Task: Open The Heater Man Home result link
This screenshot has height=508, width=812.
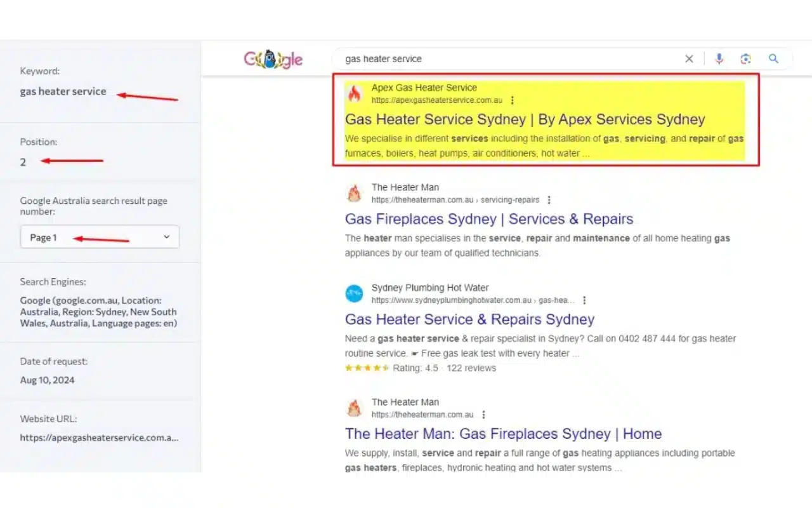Action: click(503, 434)
